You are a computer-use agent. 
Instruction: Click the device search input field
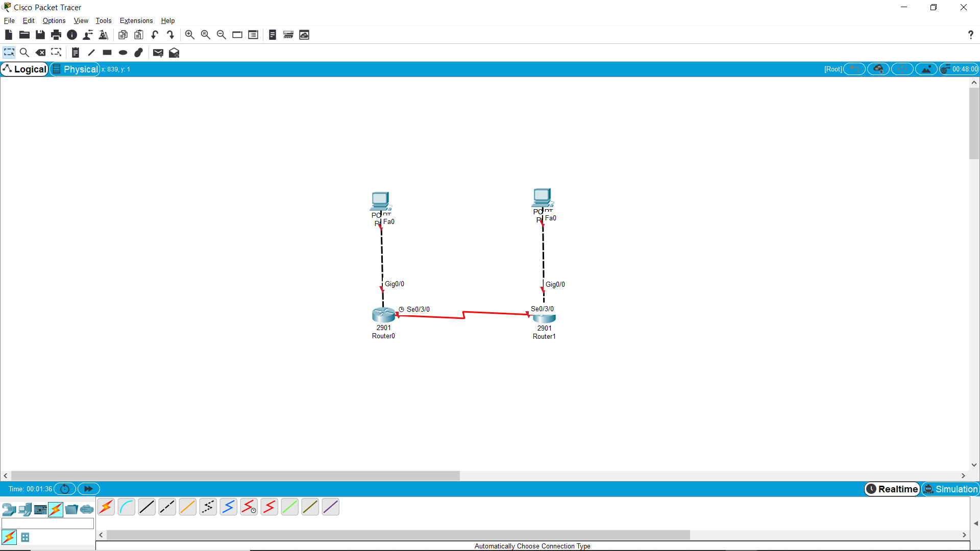(48, 523)
